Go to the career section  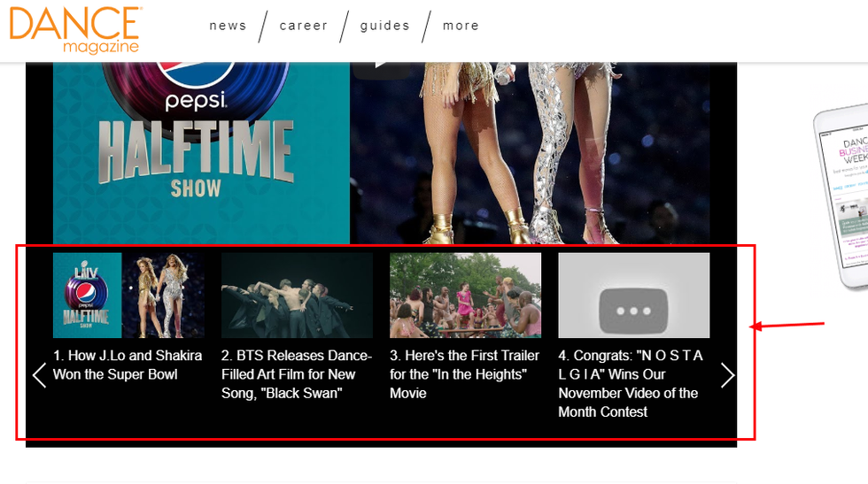point(304,26)
